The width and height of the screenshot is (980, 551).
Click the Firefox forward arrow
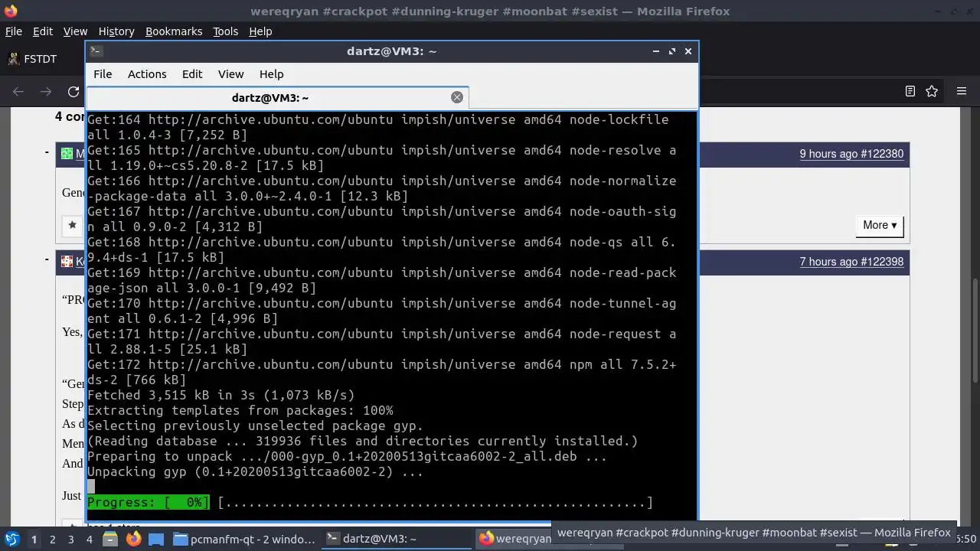tap(46, 92)
